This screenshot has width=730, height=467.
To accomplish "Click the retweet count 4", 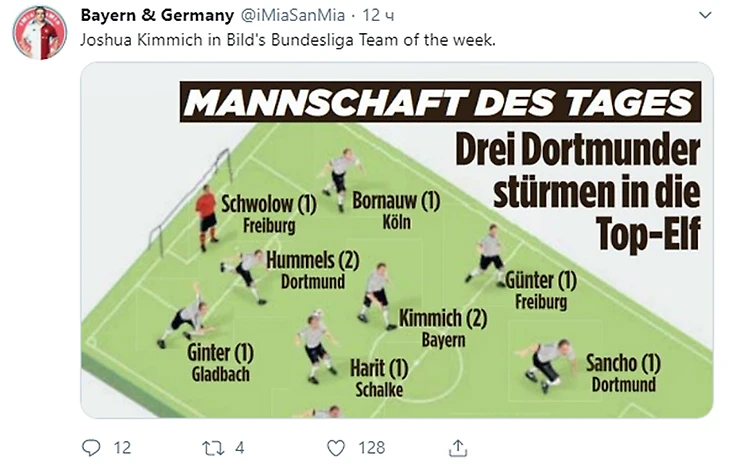I will click(x=239, y=448).
